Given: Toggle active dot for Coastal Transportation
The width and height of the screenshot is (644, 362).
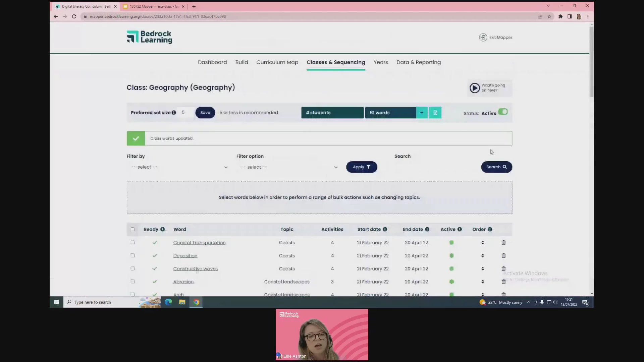Looking at the screenshot, I should [x=451, y=242].
